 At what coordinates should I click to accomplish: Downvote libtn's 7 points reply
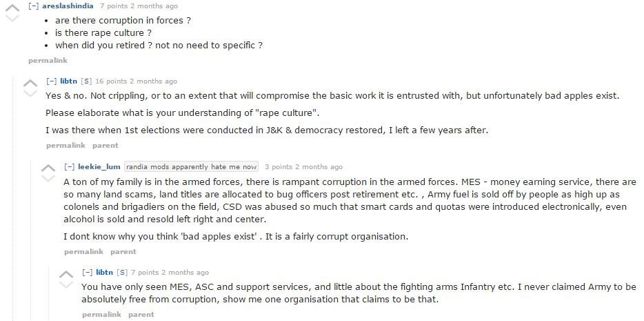pyautogui.click(x=66, y=284)
